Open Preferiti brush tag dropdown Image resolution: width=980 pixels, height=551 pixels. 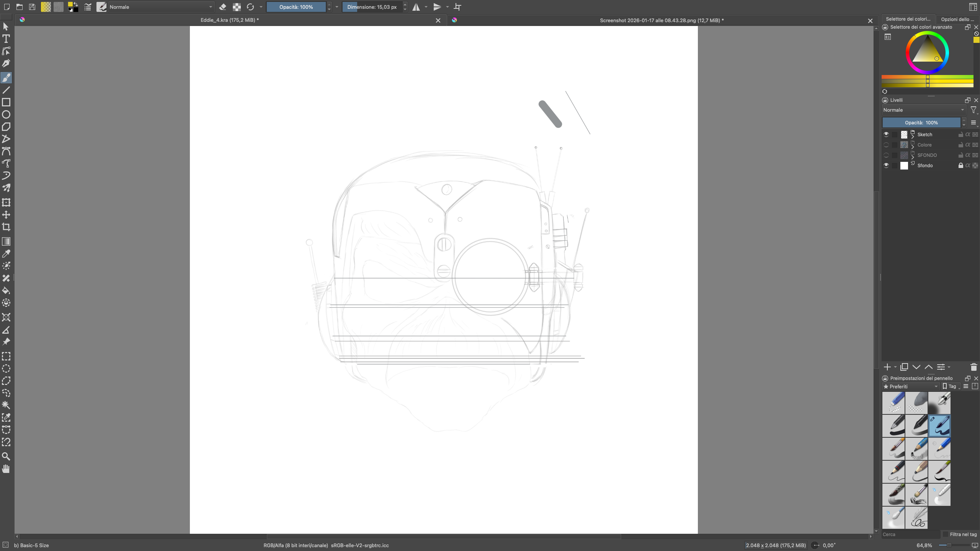910,386
